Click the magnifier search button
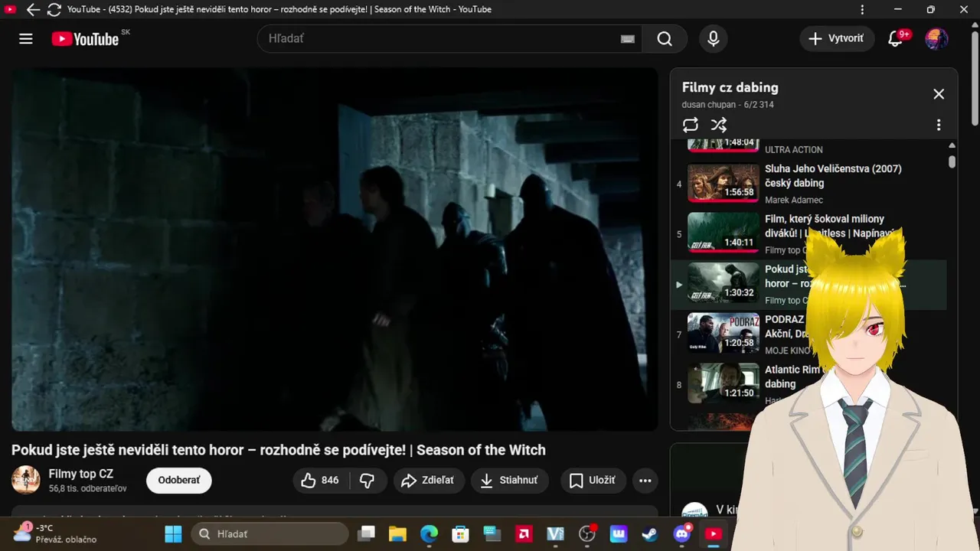Screen dimensions: 980x551 click(665, 38)
